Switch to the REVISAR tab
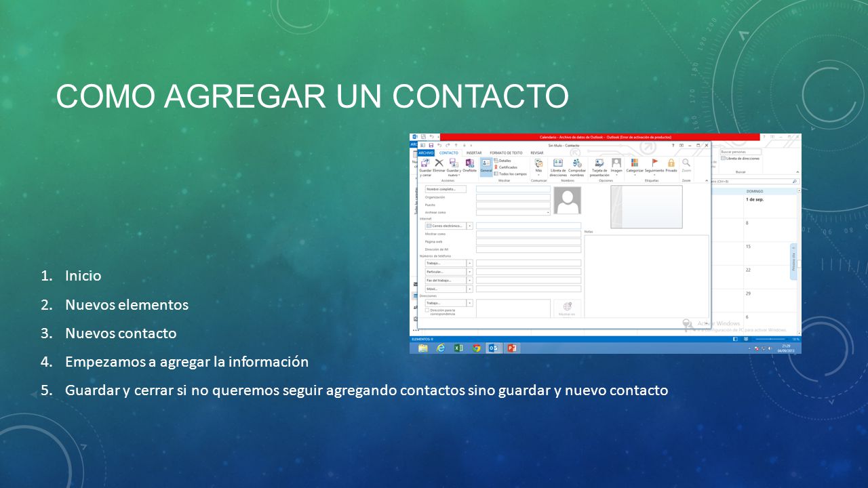868x488 pixels. (537, 153)
